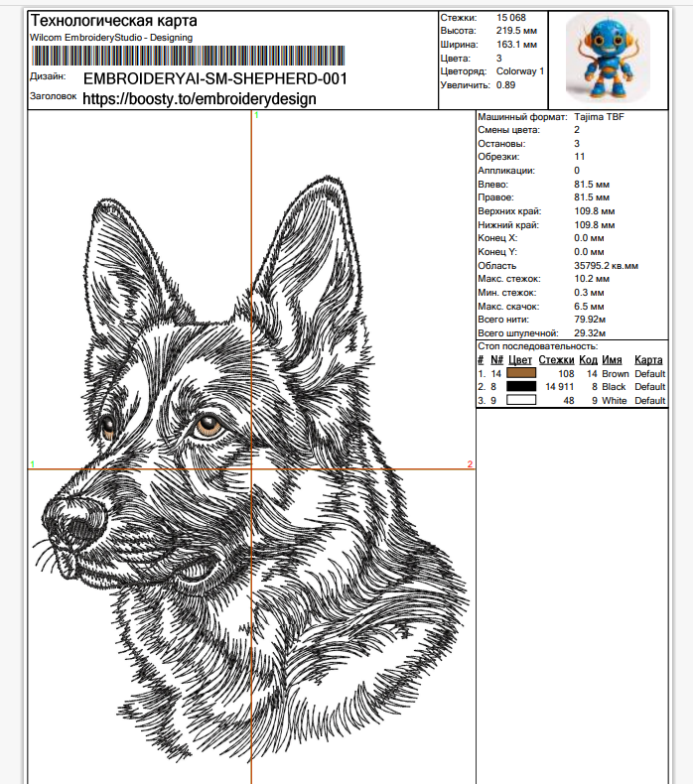Click the 'Нижний край:' label

pos(508,225)
